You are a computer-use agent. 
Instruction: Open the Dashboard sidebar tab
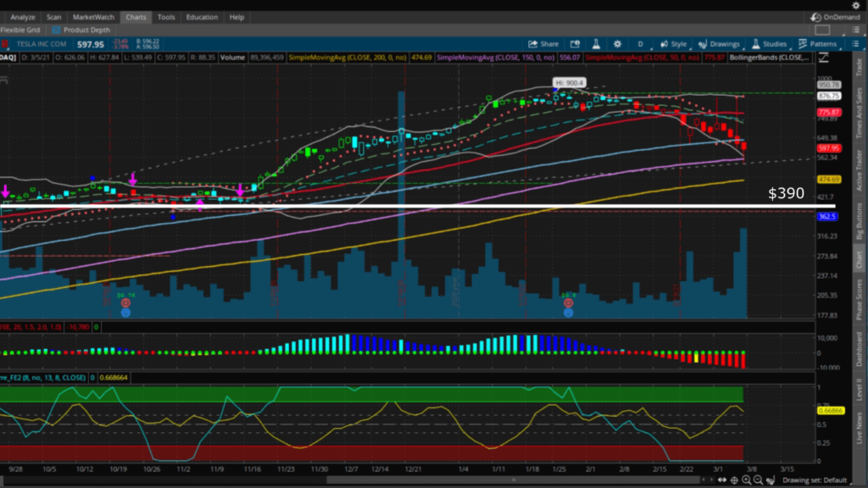(860, 349)
